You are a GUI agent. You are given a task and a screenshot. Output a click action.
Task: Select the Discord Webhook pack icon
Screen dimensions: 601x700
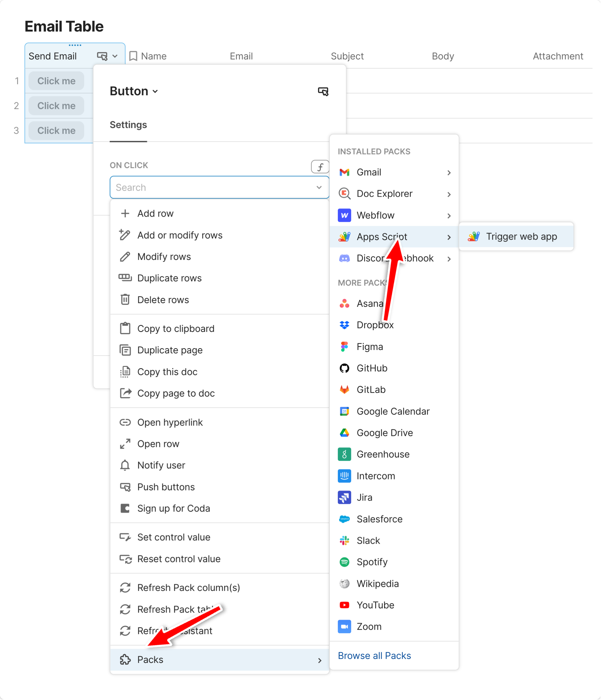pyautogui.click(x=344, y=258)
